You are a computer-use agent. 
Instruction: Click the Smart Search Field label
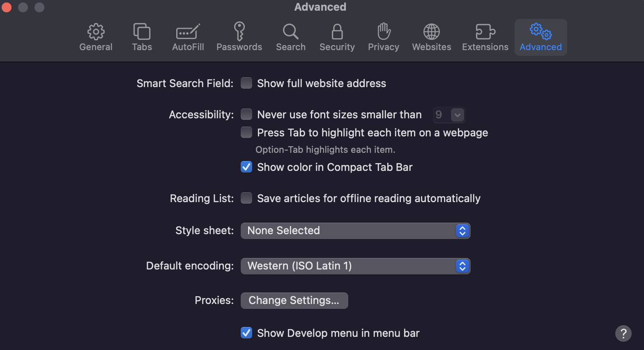[185, 83]
